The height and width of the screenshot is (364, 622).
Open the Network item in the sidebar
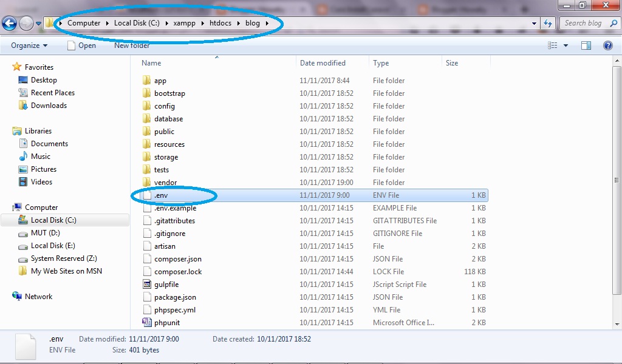click(x=40, y=296)
